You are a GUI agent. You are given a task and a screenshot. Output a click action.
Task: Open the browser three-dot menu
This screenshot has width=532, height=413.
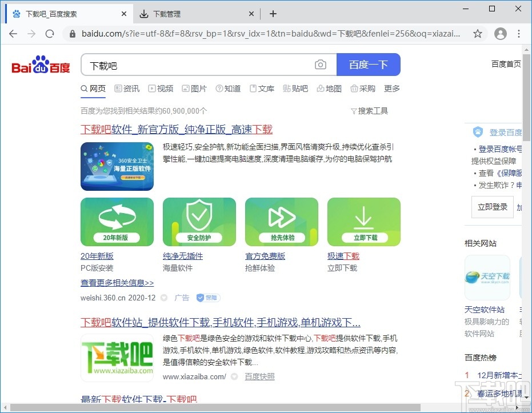tap(519, 34)
